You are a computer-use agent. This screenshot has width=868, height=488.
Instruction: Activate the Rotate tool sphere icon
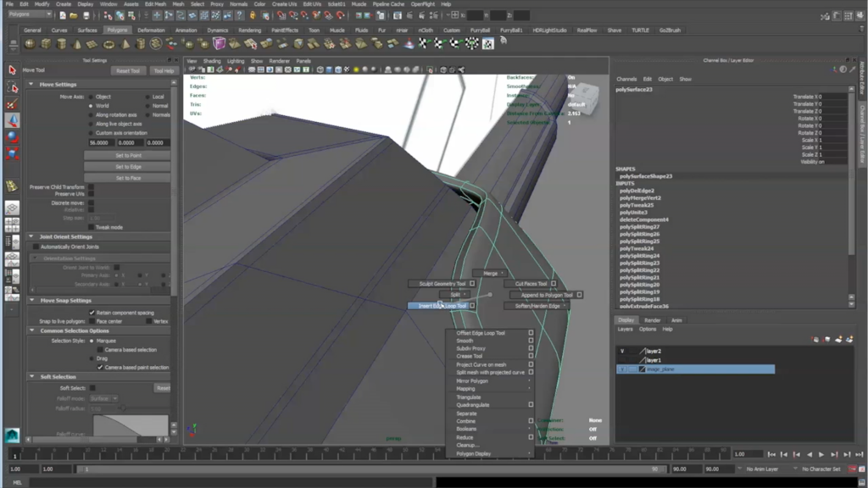pyautogui.click(x=12, y=136)
